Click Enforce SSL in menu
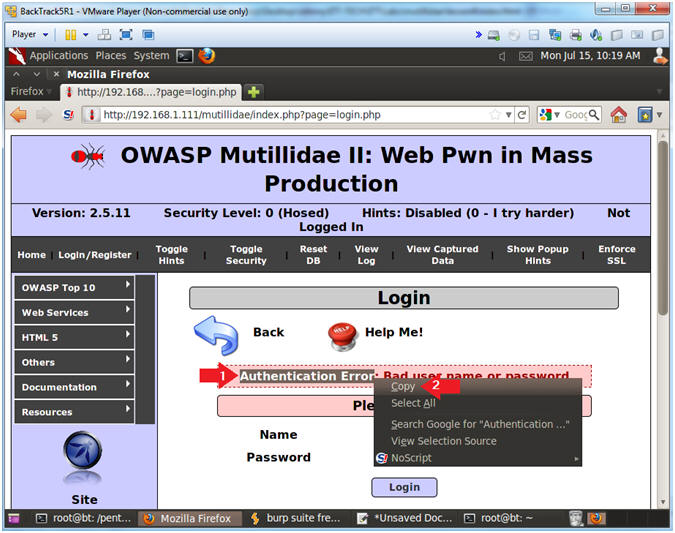Image resolution: width=675 pixels, height=533 pixels. coord(616,254)
